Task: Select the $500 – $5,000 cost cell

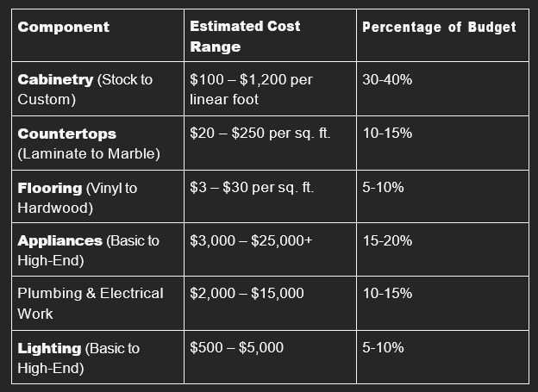Action: [236, 347]
